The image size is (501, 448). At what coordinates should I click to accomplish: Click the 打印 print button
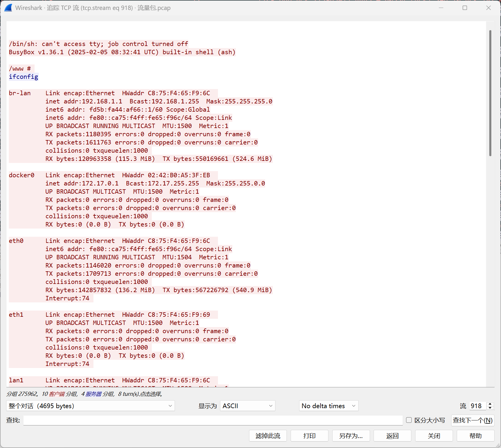tap(309, 436)
